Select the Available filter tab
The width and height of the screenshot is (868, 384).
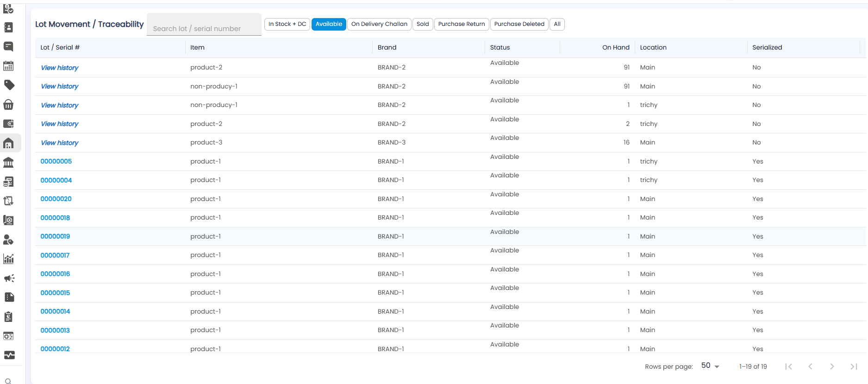click(329, 24)
